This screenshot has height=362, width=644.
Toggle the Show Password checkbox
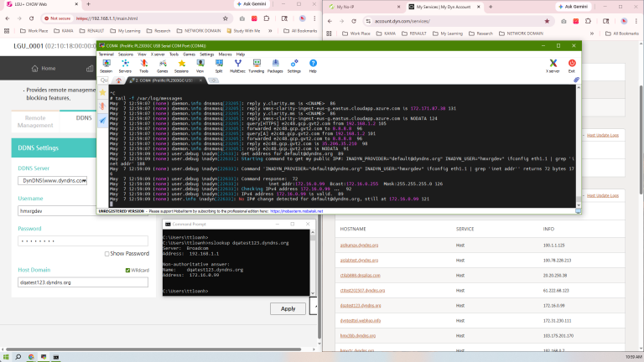point(106,254)
